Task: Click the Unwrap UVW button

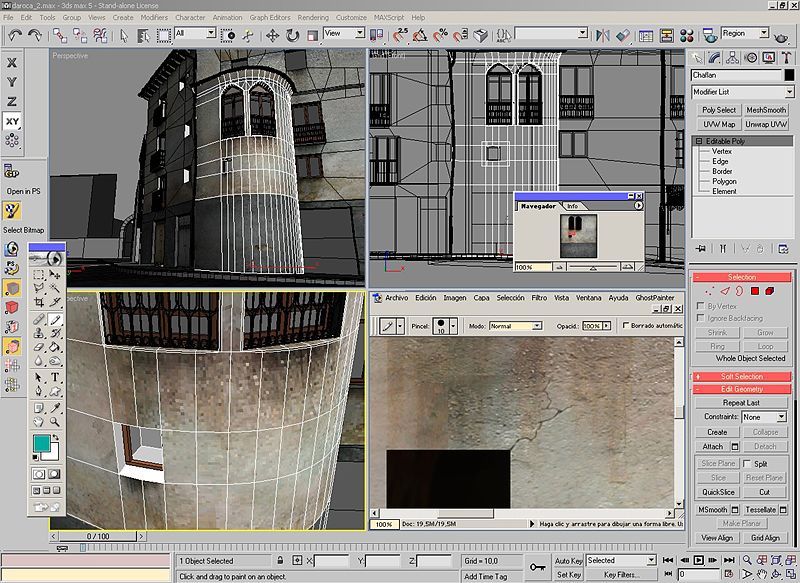Action: click(x=765, y=124)
